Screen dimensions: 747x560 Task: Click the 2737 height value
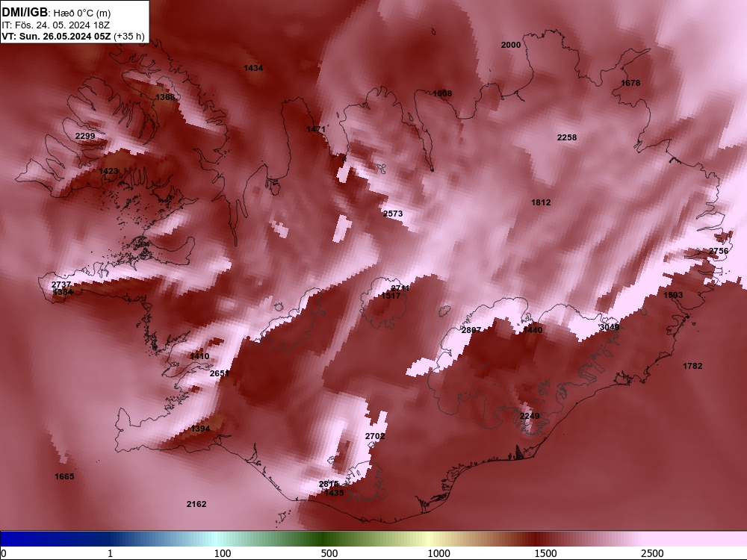[x=61, y=284]
